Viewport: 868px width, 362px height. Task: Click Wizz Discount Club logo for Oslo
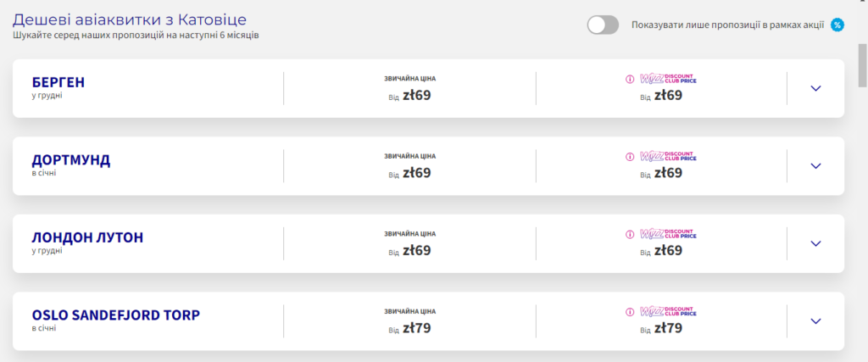(x=668, y=312)
